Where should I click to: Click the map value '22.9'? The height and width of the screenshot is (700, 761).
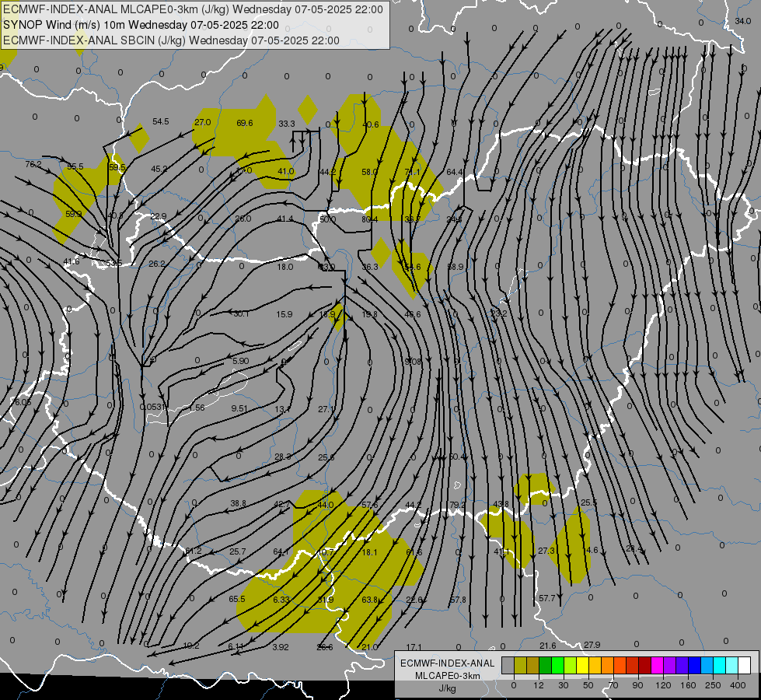click(x=159, y=216)
